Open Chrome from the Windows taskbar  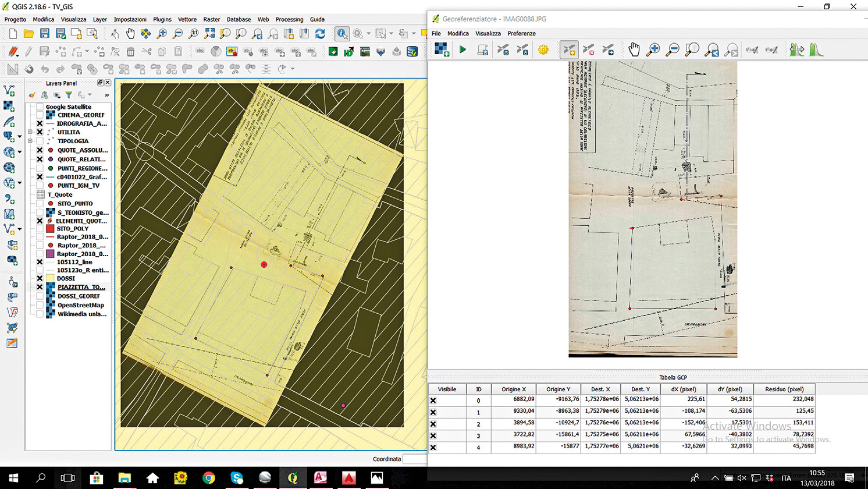click(208, 478)
